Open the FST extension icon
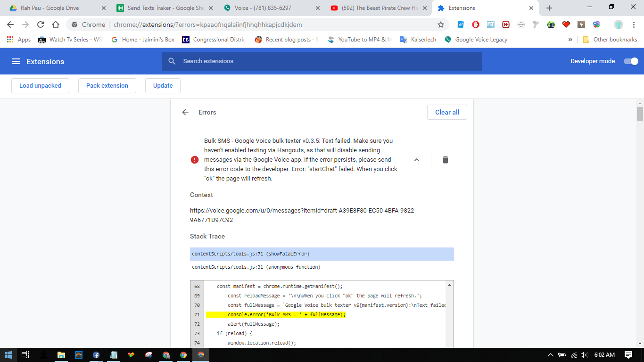The height and width of the screenshot is (362, 644). pyautogui.click(x=491, y=25)
